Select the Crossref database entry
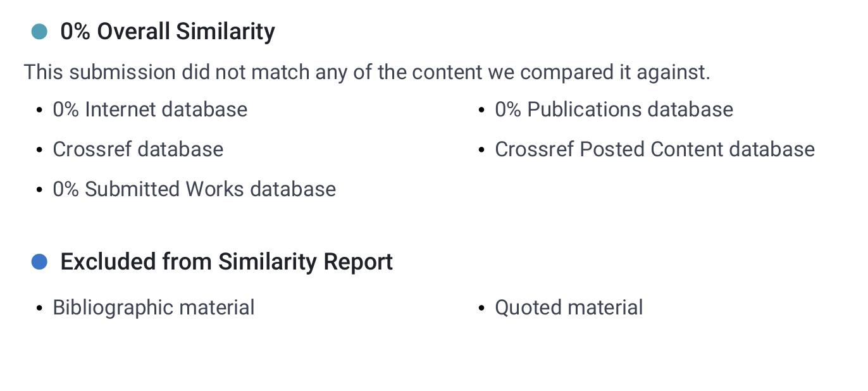868x391 pixels. tap(138, 149)
